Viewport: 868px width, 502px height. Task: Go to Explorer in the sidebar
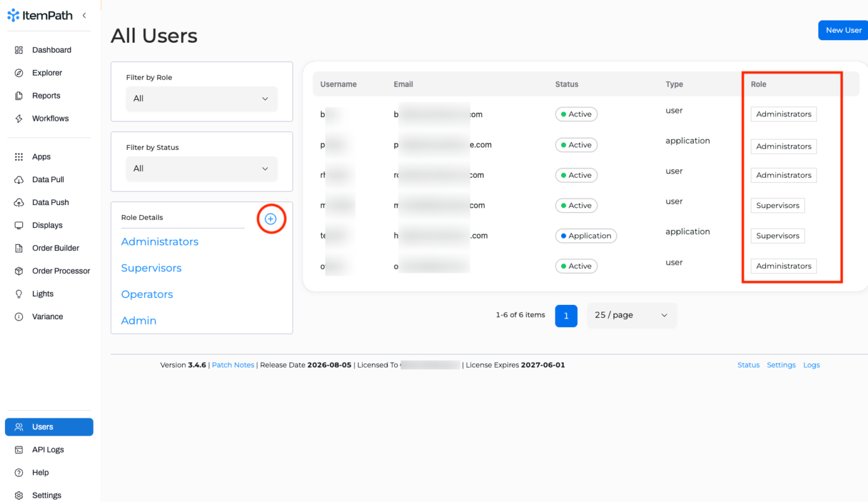tap(47, 73)
